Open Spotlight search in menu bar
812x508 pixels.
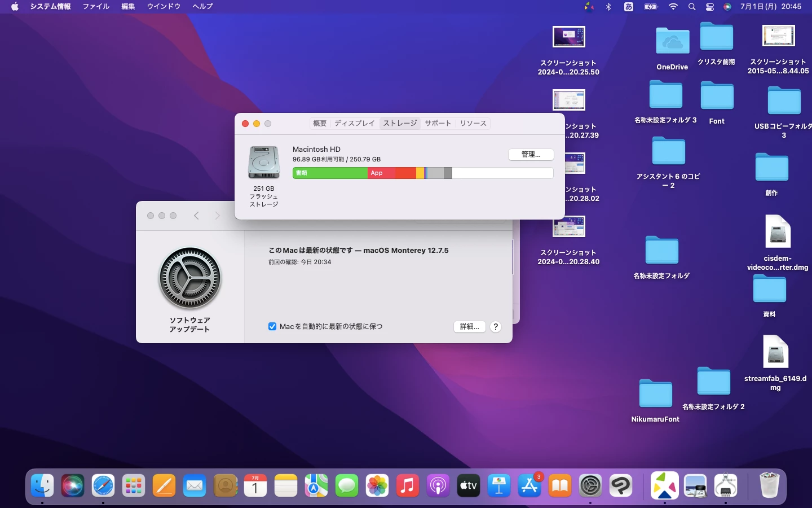tap(692, 7)
